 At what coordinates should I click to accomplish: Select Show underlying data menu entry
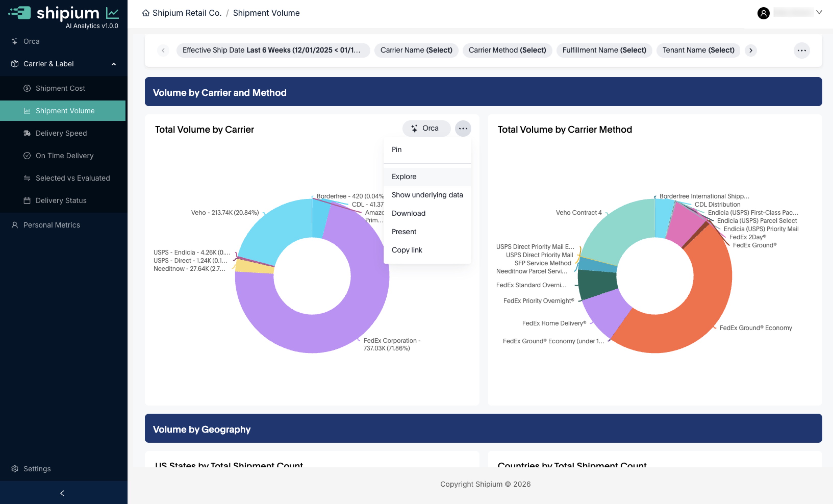pyautogui.click(x=427, y=195)
